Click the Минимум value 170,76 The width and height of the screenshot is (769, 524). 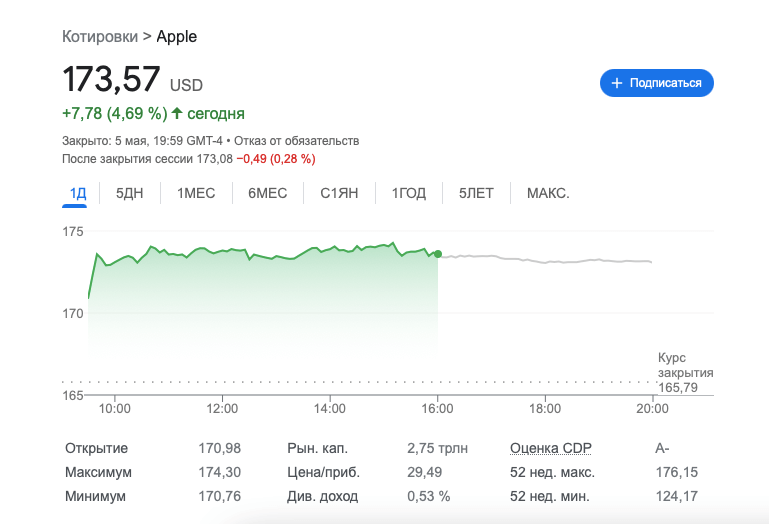(x=220, y=496)
